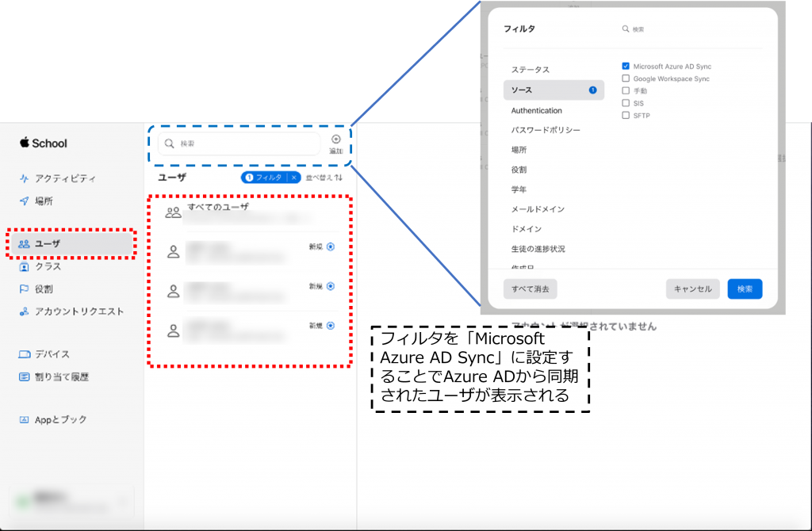Screen dimensions: 812x531
Task: Click the third user's 新規 badge icon
Action: [331, 326]
